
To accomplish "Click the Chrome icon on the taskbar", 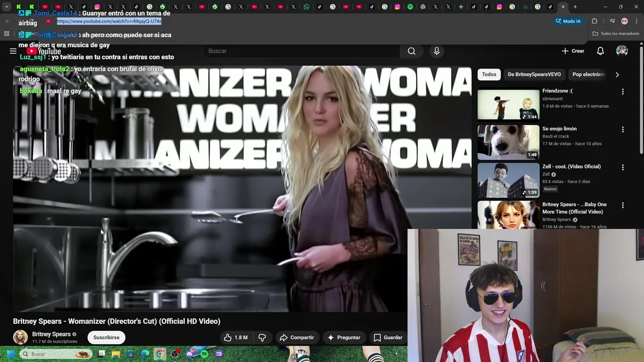I will [x=160, y=354].
